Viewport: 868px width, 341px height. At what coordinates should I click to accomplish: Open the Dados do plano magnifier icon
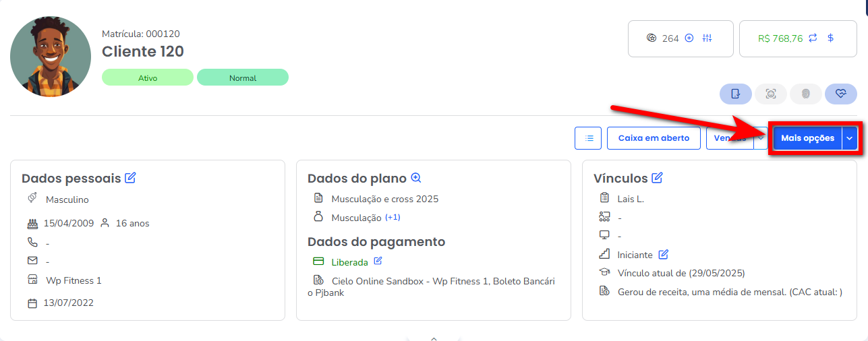pos(416,178)
